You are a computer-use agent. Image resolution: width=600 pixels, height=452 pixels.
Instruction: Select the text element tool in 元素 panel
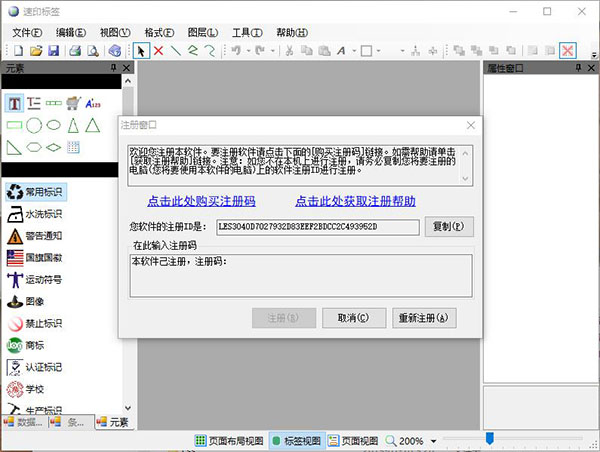15,103
